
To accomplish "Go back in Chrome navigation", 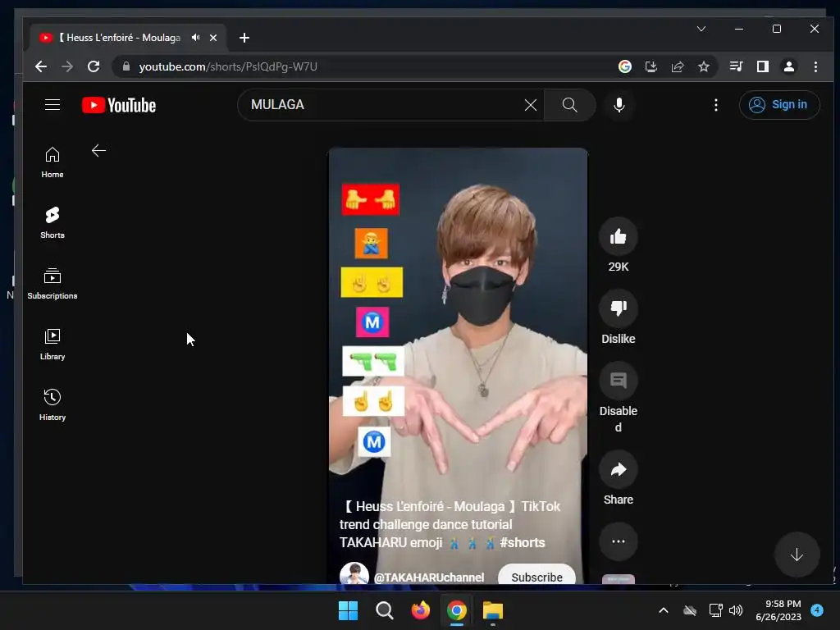I will 41,66.
